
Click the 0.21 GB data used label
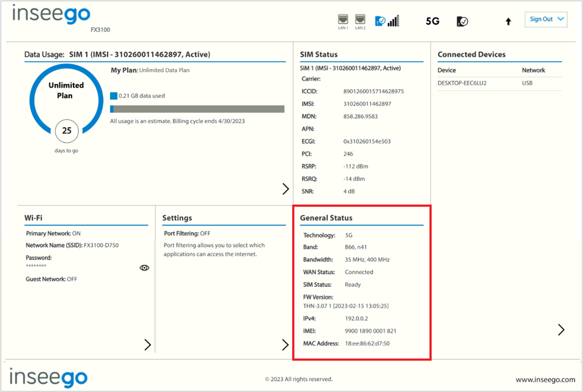[x=141, y=96]
